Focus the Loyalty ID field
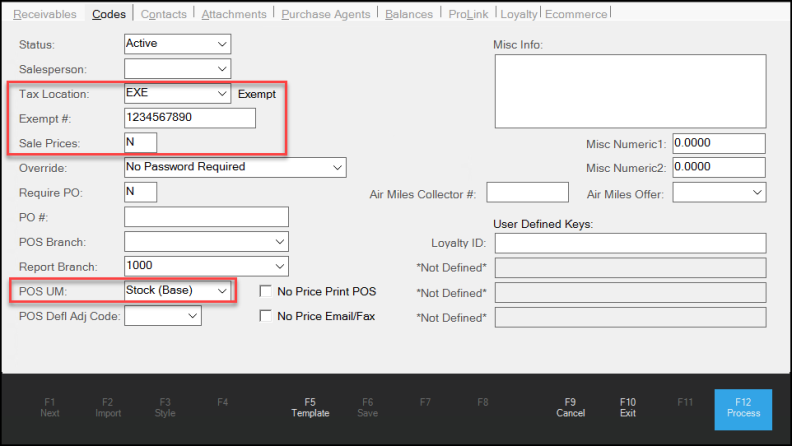 (630, 243)
